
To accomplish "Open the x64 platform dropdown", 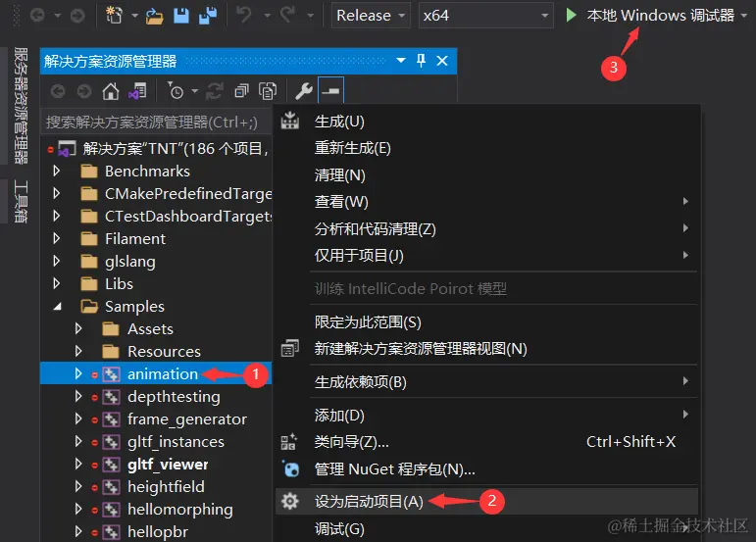I will (485, 16).
